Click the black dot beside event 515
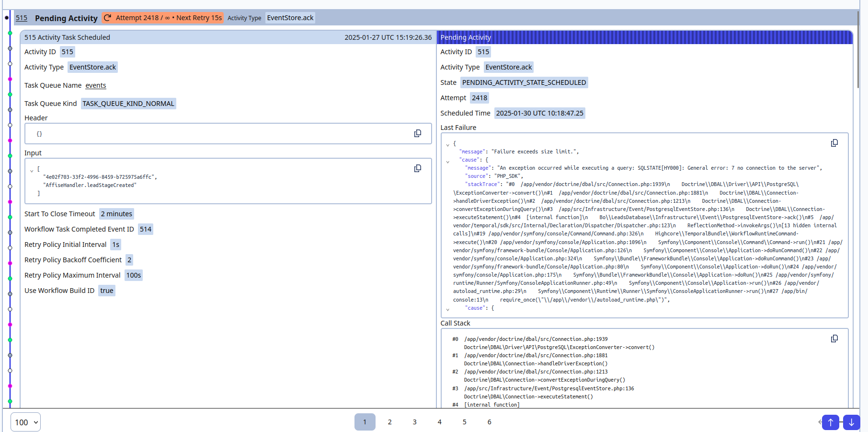This screenshot has width=868, height=432. (x=7, y=18)
